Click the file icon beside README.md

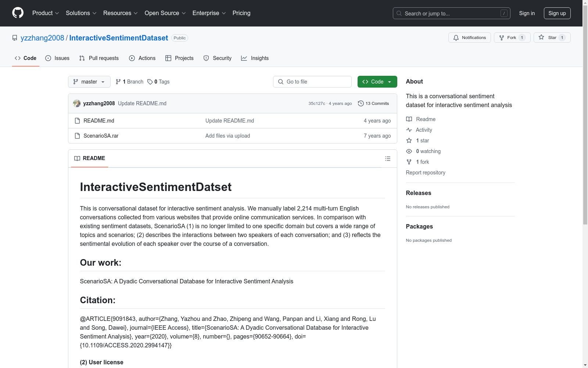point(77,121)
